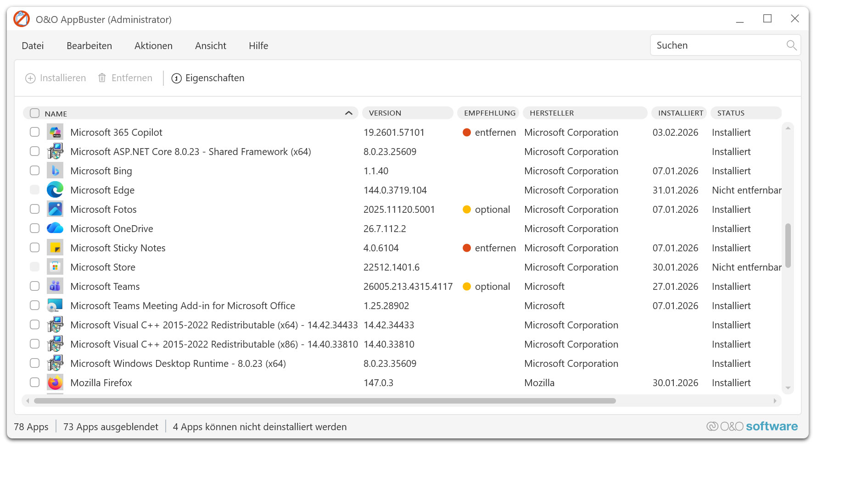Click scroll down arrow of app list
Image resolution: width=856 pixels, height=504 pixels.
788,388
